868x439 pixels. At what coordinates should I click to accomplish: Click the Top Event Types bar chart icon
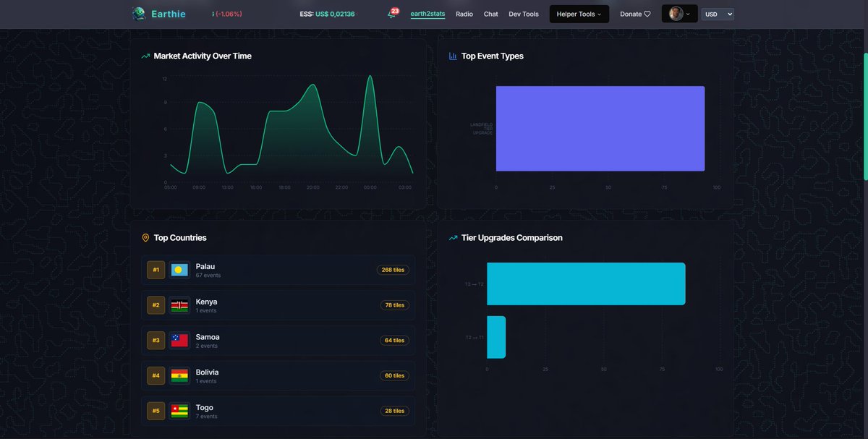[453, 56]
